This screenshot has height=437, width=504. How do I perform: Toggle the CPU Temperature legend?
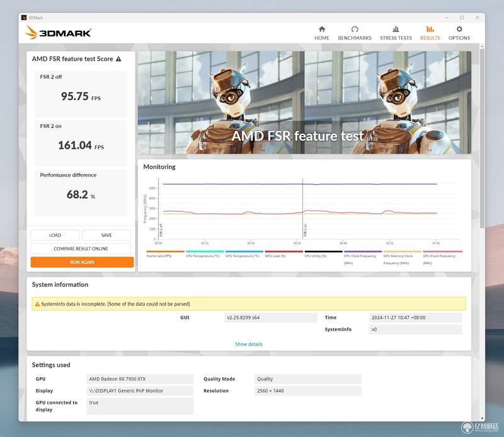205,254
